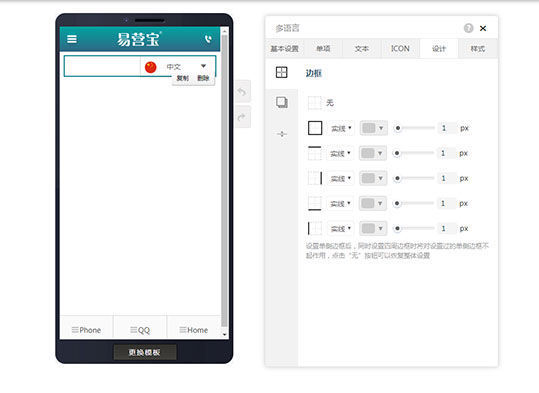The image size is (539, 393).
Task: Open color dropdown for right border row
Action: tap(373, 178)
